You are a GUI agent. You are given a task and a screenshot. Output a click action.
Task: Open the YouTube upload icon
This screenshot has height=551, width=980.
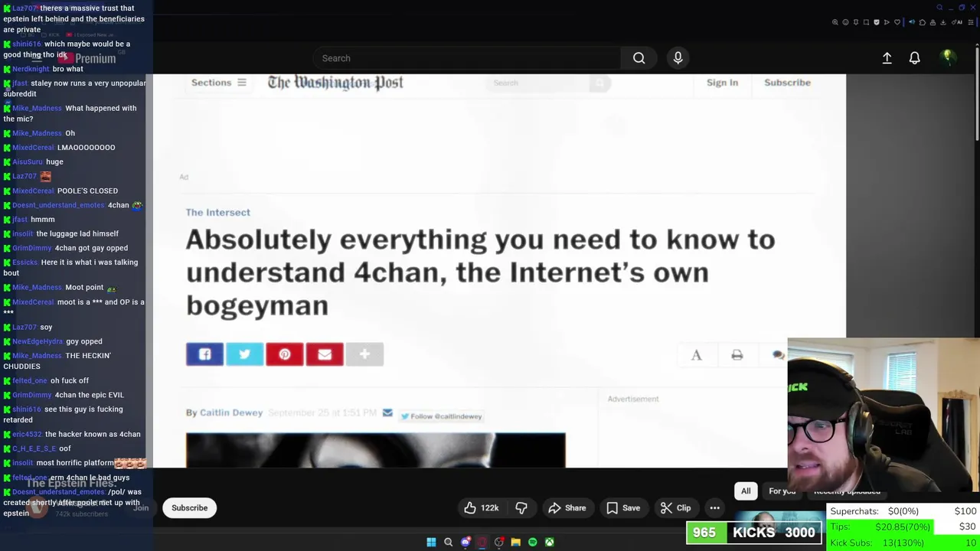point(887,58)
